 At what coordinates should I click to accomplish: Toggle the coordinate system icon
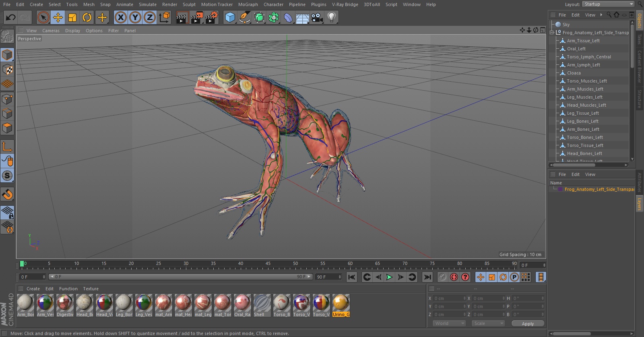click(165, 17)
